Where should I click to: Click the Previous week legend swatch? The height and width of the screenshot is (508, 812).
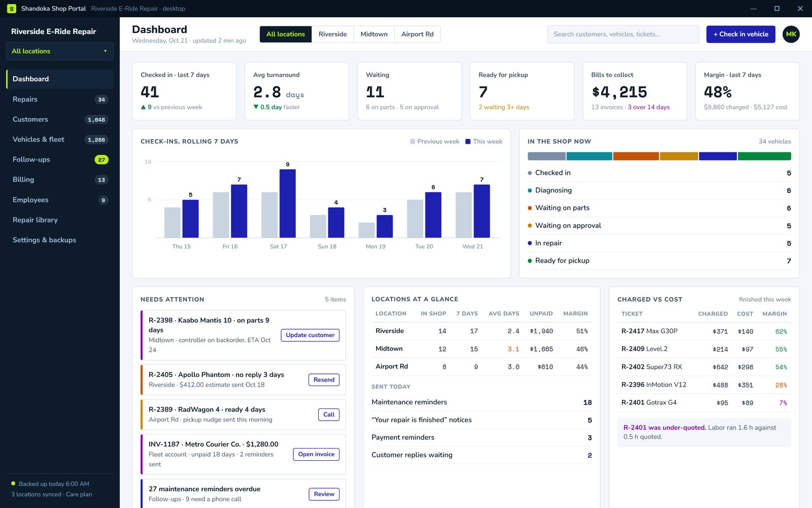click(x=413, y=142)
